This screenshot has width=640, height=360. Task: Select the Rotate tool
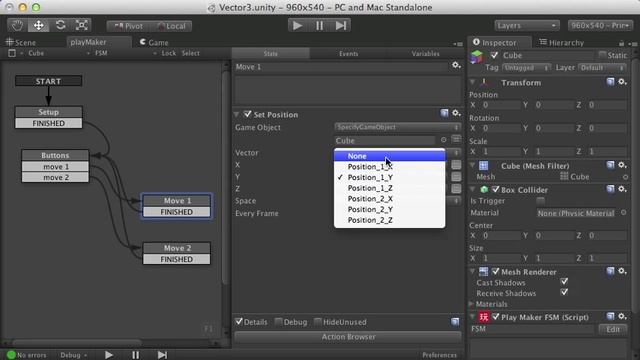point(60,25)
